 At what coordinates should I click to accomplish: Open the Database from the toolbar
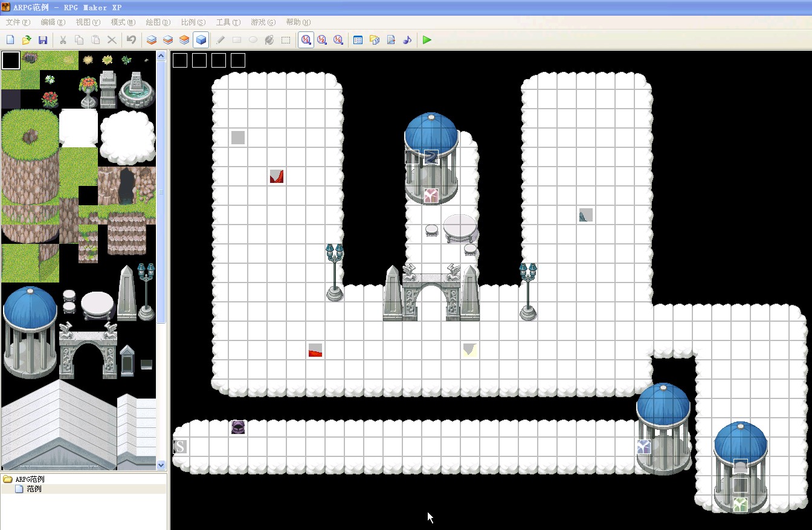[x=358, y=40]
